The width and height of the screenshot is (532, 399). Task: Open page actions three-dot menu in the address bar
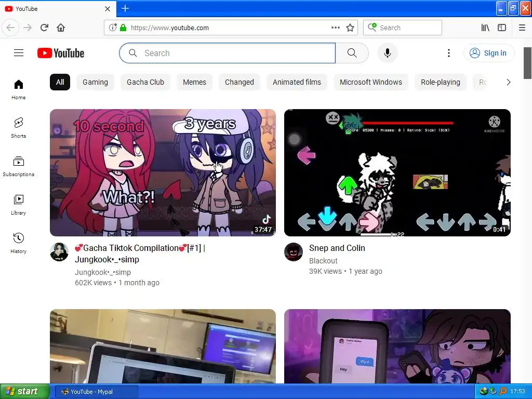click(335, 28)
